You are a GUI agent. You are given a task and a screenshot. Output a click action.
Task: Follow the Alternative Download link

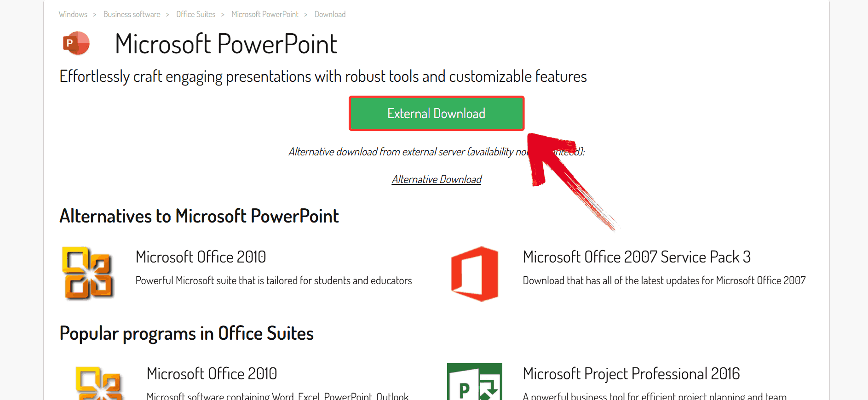[437, 179]
